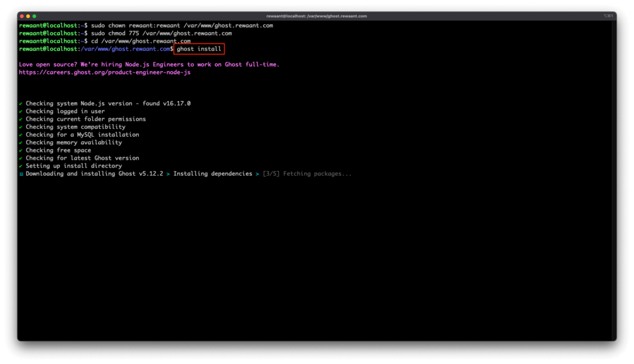Click the 'Installing dependencies' text
This screenshot has width=634, height=364.
click(213, 173)
